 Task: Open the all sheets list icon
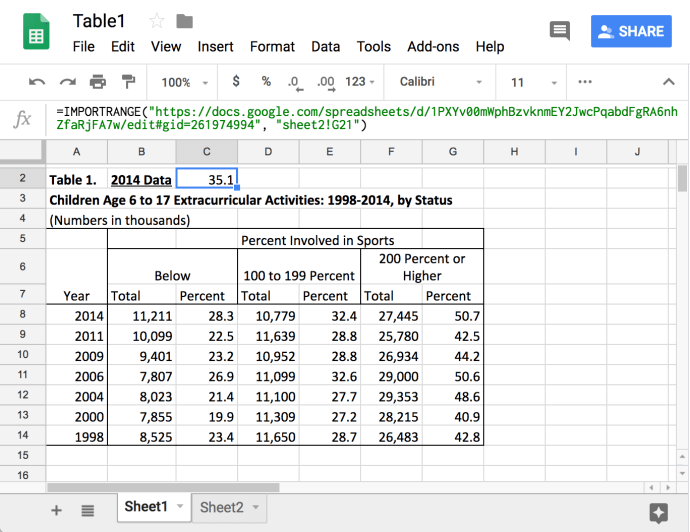point(88,509)
